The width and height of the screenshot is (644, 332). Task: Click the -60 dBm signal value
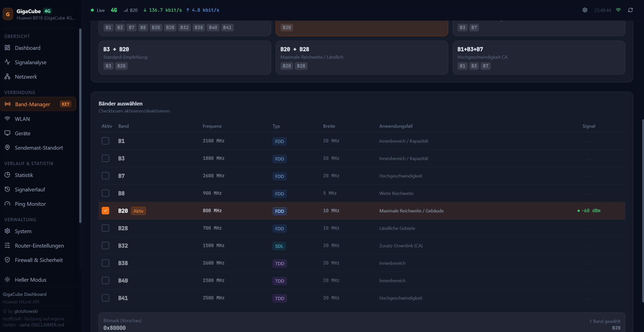pos(591,211)
